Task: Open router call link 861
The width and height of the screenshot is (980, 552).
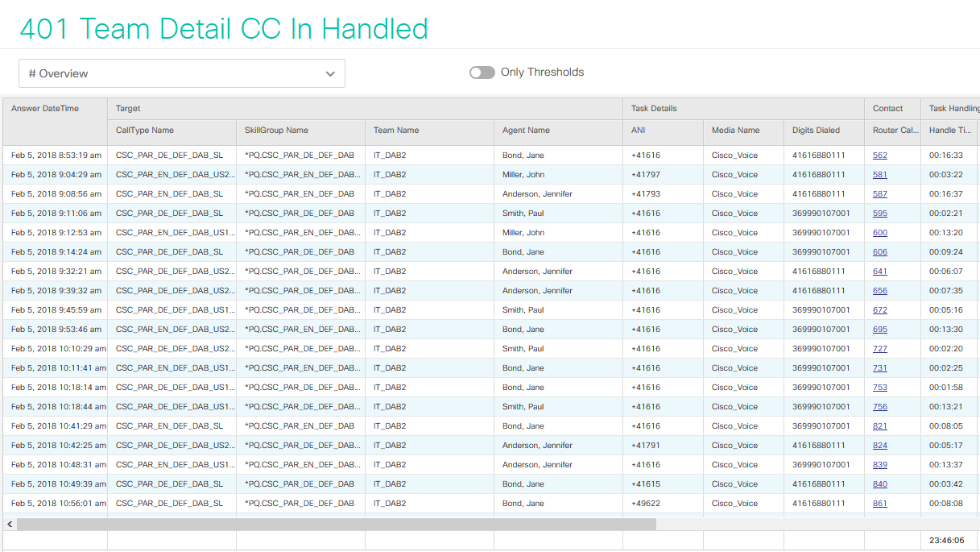Action: coord(879,504)
